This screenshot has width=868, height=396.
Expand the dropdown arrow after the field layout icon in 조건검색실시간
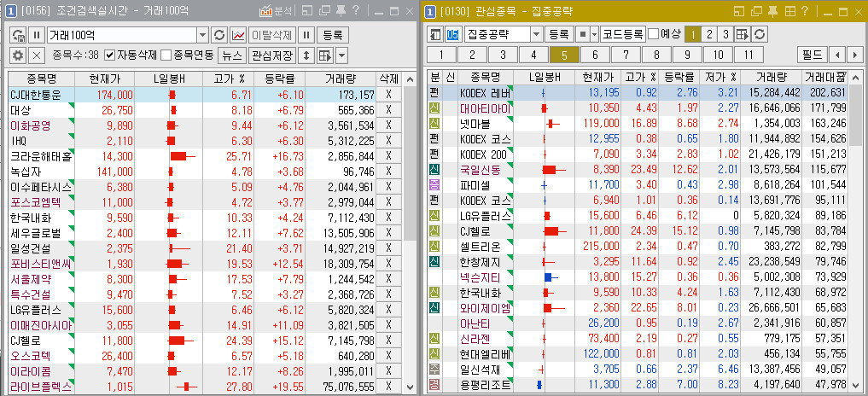[342, 55]
